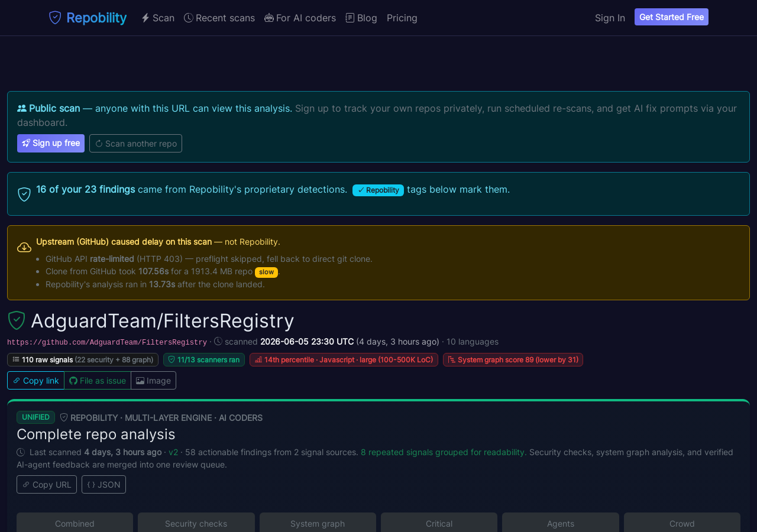Image resolution: width=757 pixels, height=532 pixels.
Task: Switch to the Crowd tab
Action: (x=682, y=523)
